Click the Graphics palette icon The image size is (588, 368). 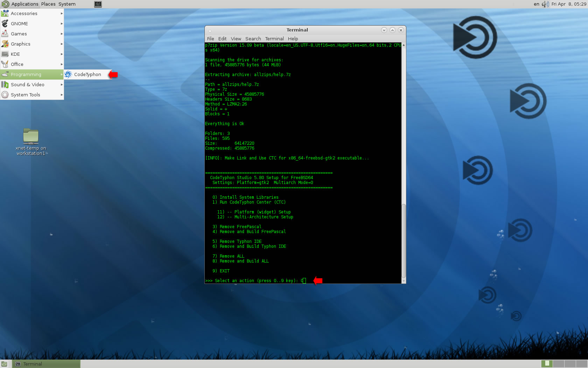5,44
